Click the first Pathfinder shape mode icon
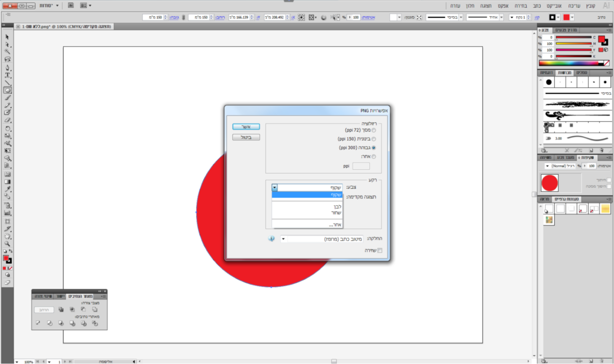This screenshot has width=614, height=364. (95, 310)
